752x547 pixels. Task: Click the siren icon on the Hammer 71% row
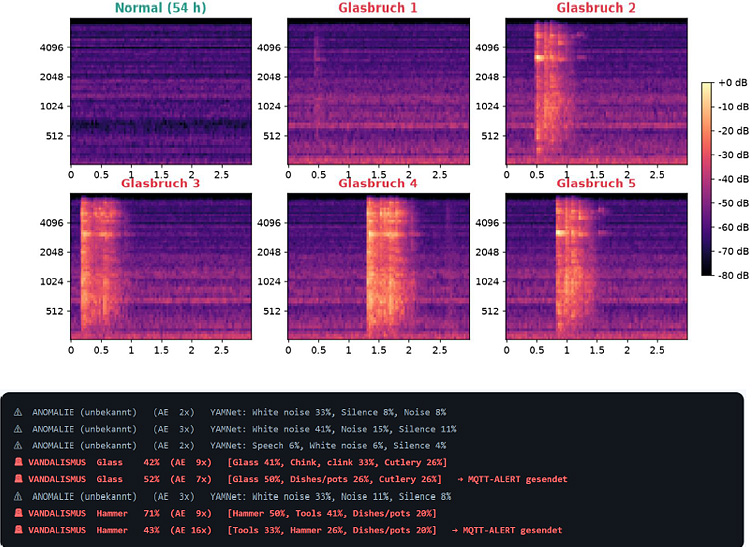click(x=18, y=513)
